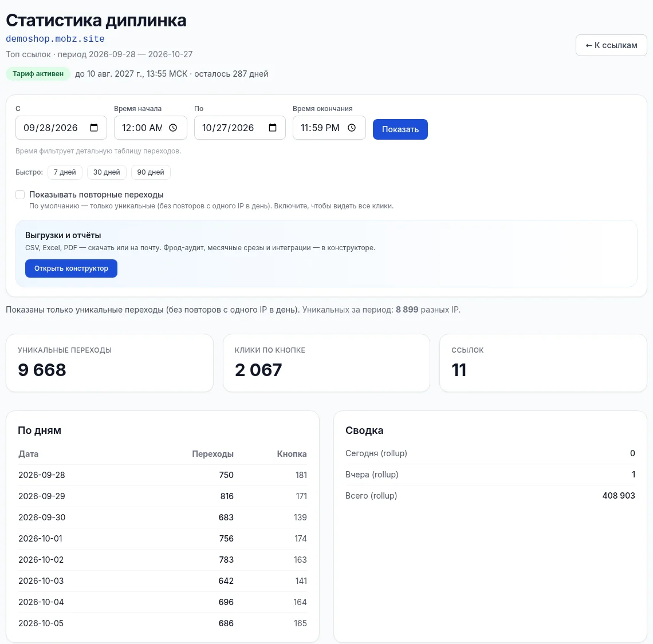This screenshot has height=644, width=653.
Task: Click the По дням panel heading
Action: [x=40, y=430]
